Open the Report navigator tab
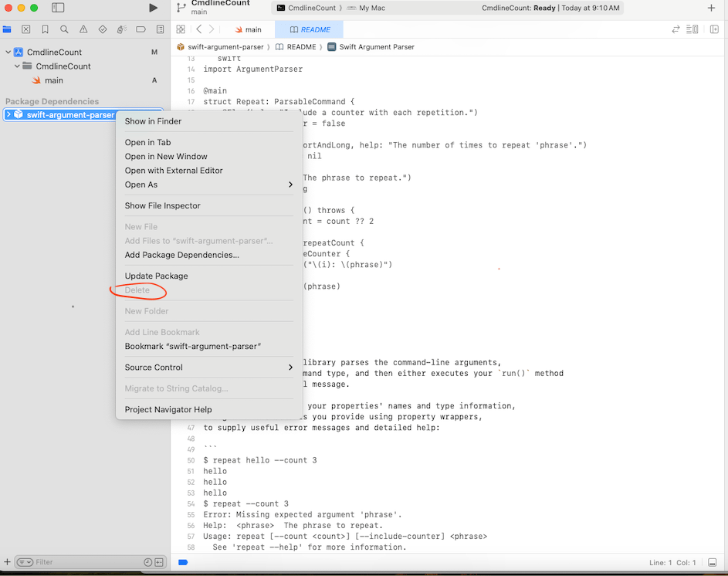The height and width of the screenshot is (576, 728). pos(160,29)
